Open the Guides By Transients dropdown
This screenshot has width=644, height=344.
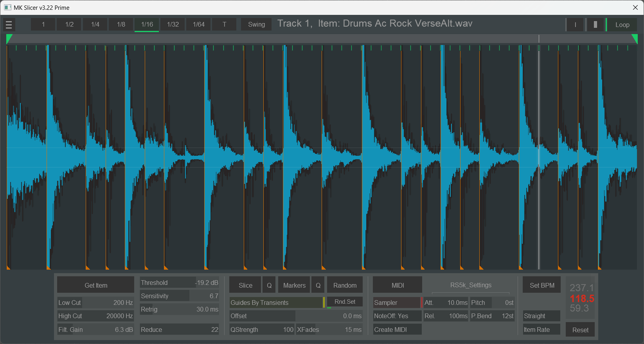coord(276,303)
